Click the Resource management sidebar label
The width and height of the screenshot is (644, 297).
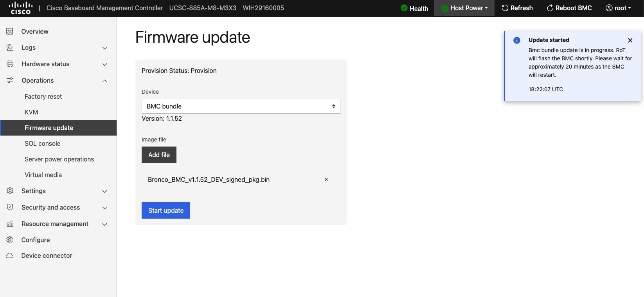coord(55,224)
